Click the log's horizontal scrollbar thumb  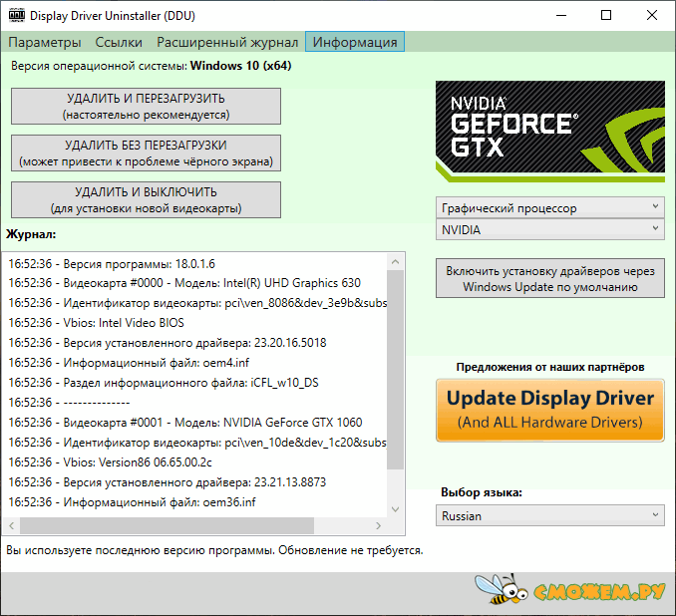coord(167,525)
